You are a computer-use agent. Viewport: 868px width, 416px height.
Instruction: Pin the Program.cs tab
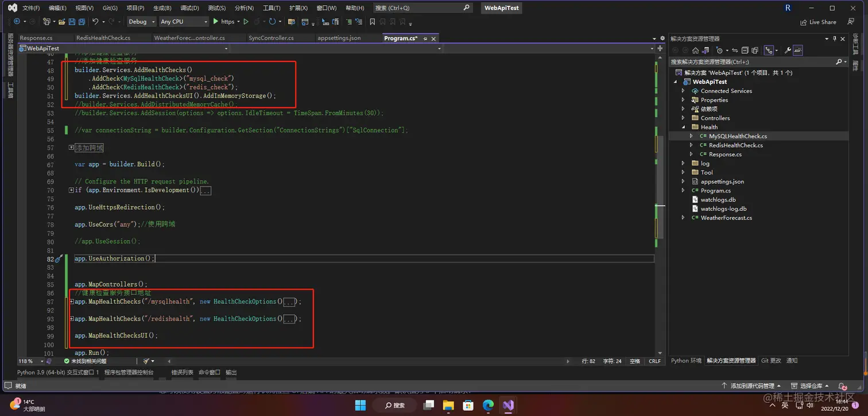pyautogui.click(x=425, y=38)
